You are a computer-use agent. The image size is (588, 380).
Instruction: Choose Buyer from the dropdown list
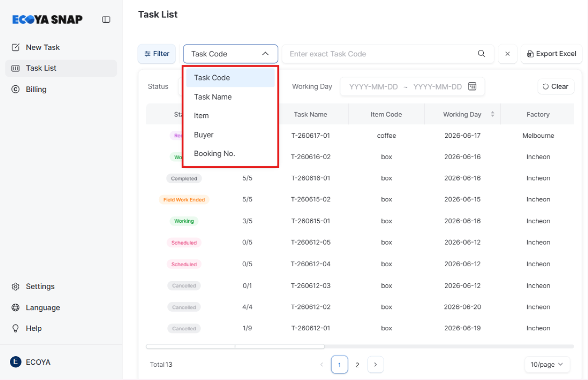click(230, 135)
